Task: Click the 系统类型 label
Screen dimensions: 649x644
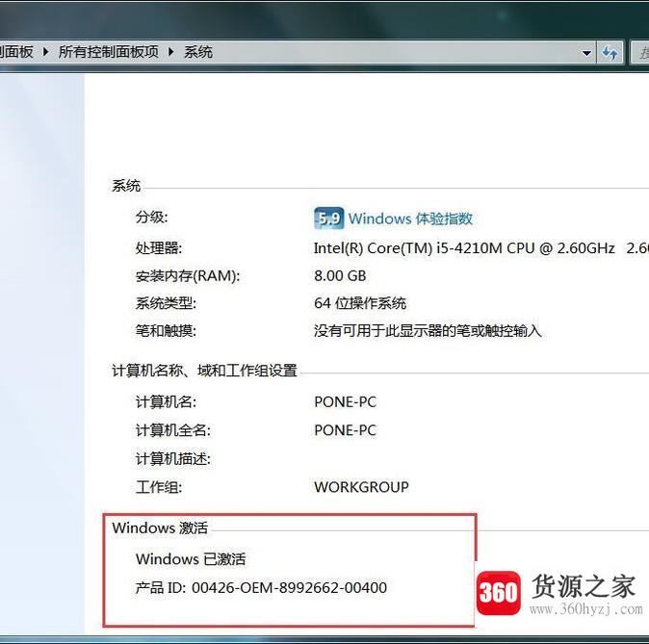Action: (x=166, y=303)
